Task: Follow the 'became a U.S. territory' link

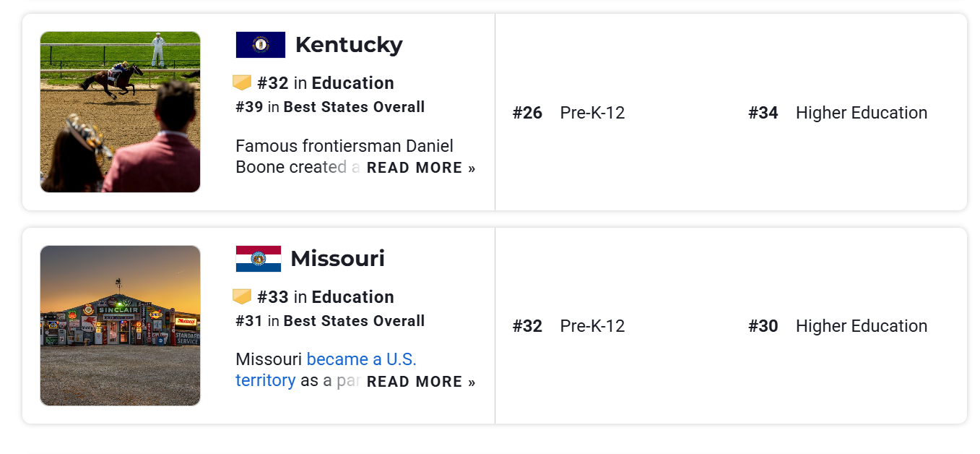Action: tap(326, 369)
